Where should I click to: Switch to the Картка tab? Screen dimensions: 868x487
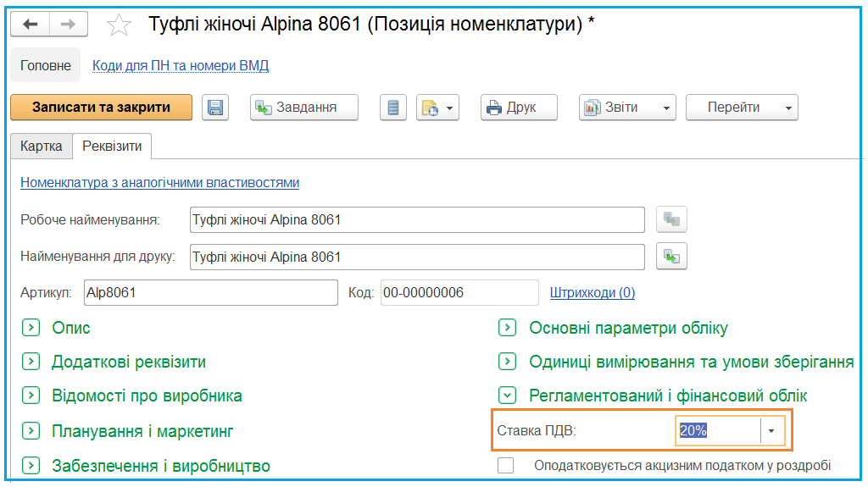click(x=42, y=147)
